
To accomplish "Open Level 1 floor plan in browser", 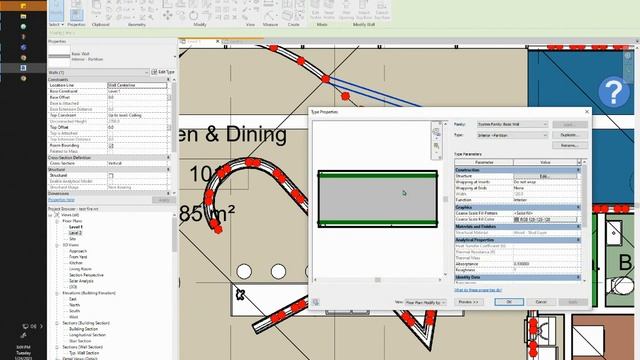I will pyautogui.click(x=76, y=227).
